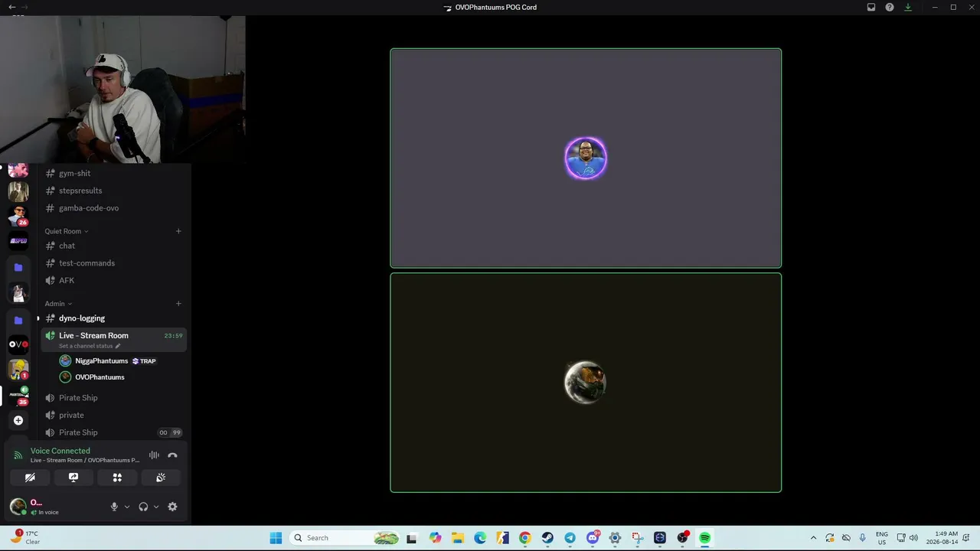Toggle the microphone mute button

114,507
